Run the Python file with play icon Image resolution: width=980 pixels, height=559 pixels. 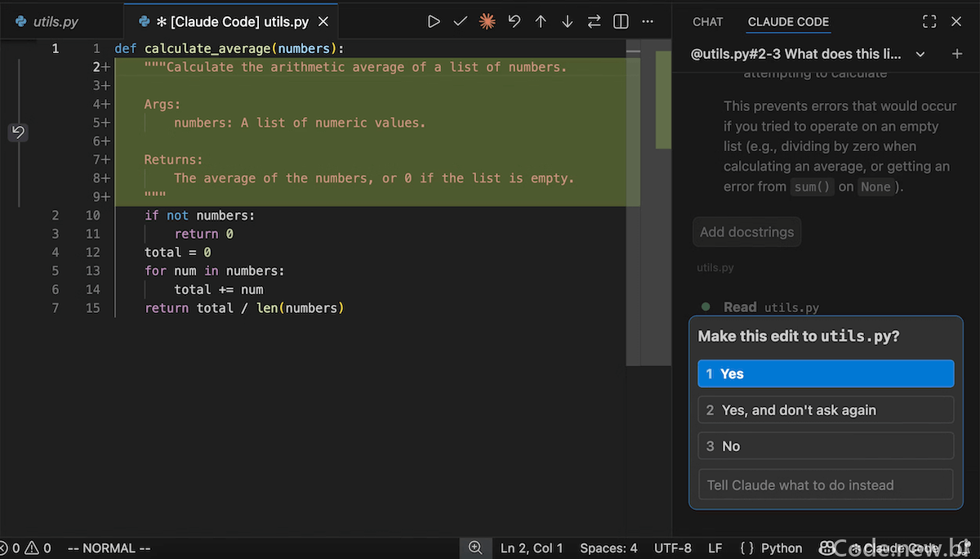click(x=434, y=22)
